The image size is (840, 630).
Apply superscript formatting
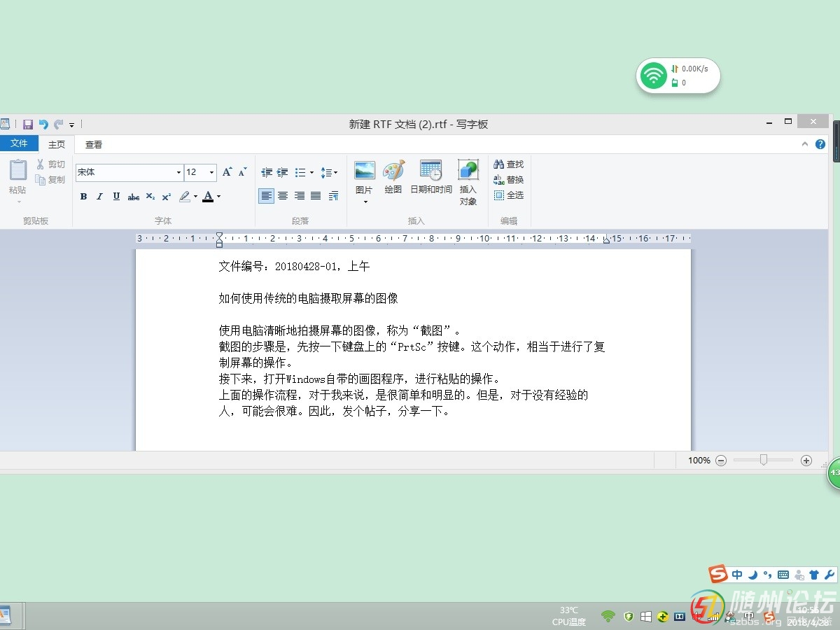[x=167, y=197]
